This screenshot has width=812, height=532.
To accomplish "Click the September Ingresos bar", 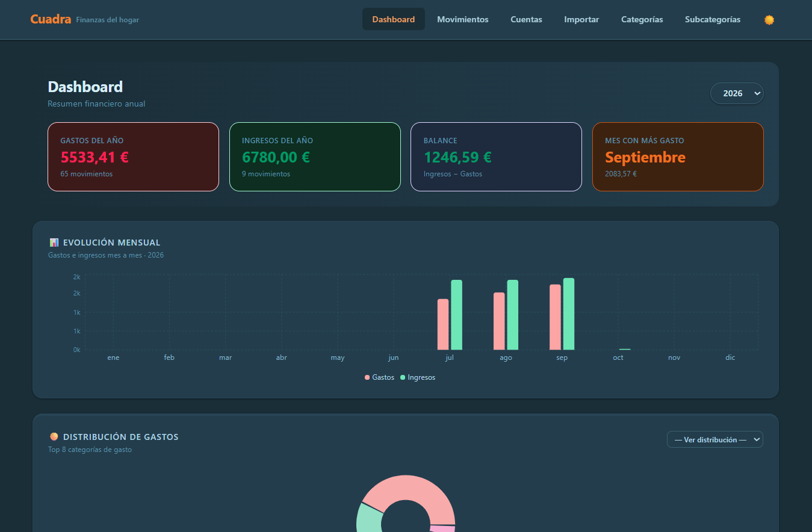I will (x=569, y=314).
